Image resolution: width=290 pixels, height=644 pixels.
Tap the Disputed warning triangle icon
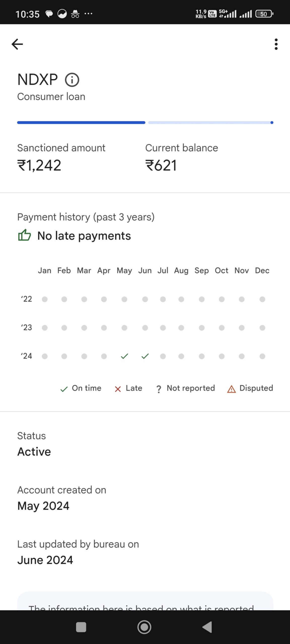tap(231, 389)
